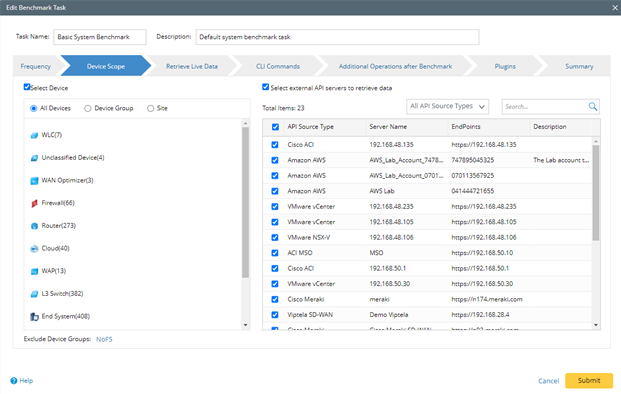621x394 pixels.
Task: Click the Task Name input field
Action: pos(100,37)
